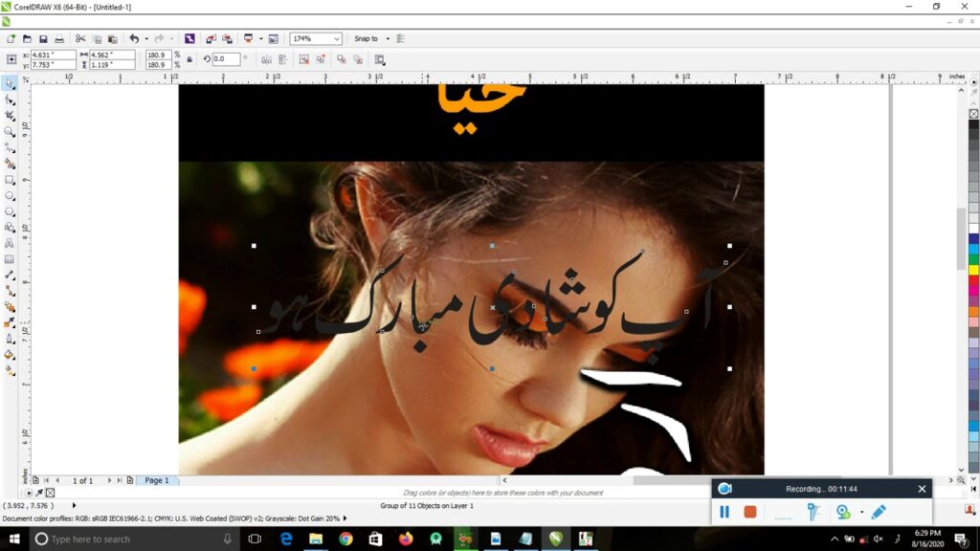This screenshot has height=551, width=980.
Task: Select the Page 1 tab
Action: (x=157, y=480)
